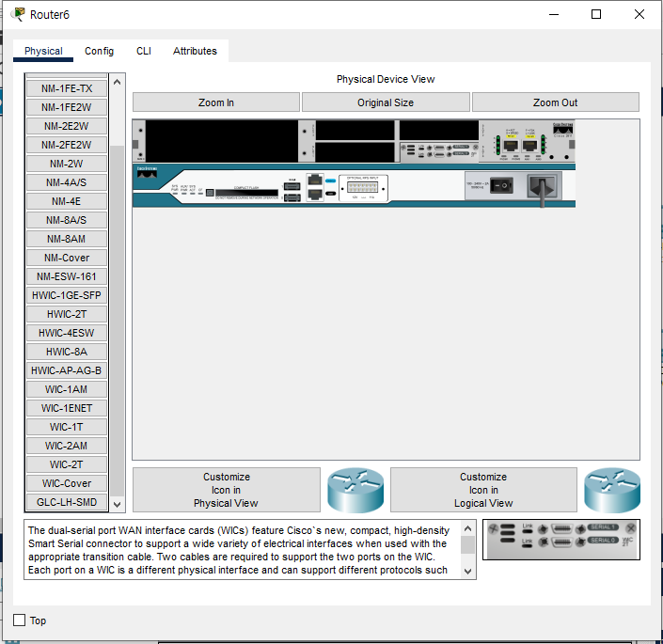Click the upper USB port on router
The width and height of the screenshot is (663, 644).
pos(292,186)
